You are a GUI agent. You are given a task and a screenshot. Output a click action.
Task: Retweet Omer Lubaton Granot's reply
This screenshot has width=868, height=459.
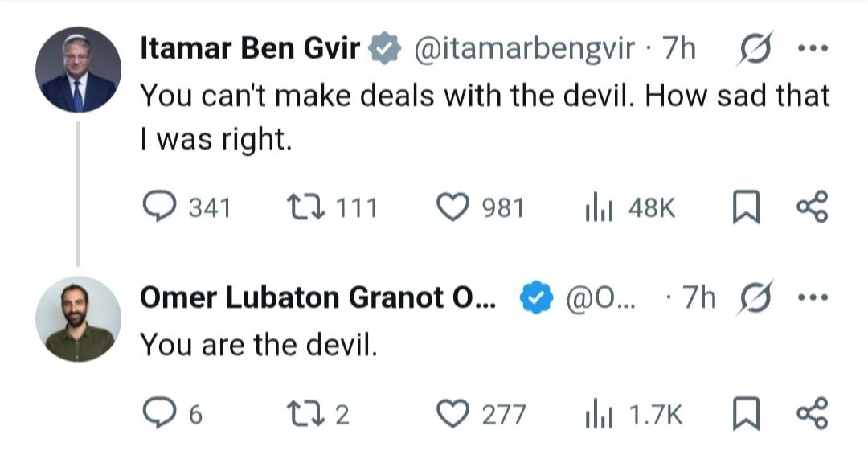pos(305,415)
